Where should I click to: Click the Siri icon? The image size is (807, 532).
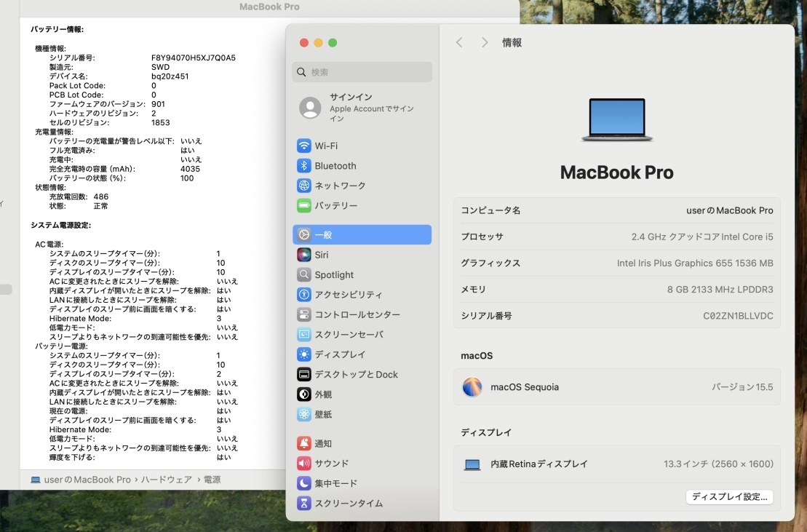[303, 255]
